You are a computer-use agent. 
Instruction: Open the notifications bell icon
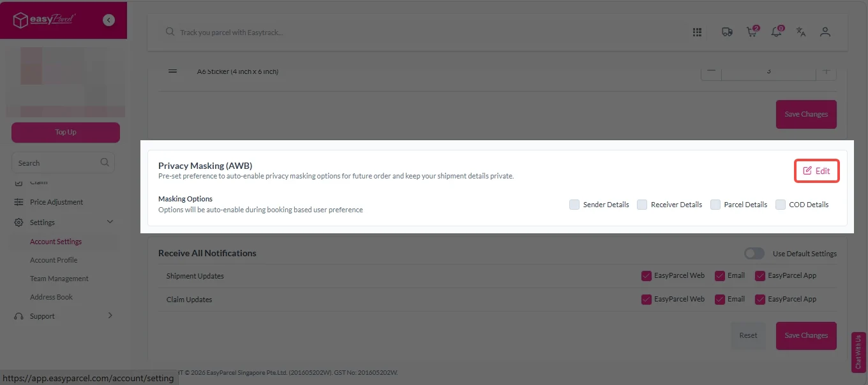click(x=776, y=33)
